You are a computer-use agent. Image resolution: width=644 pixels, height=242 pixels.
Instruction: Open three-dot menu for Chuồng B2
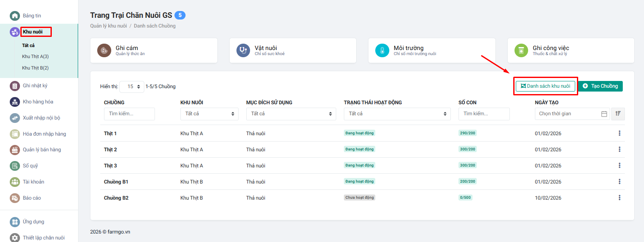(619, 197)
